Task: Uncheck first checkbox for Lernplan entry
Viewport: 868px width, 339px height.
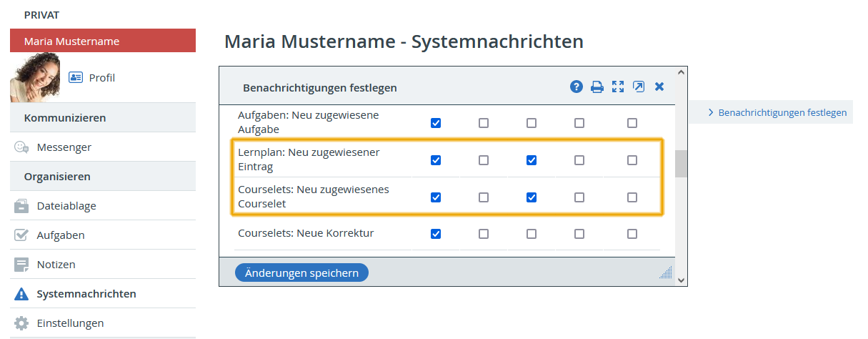Action: click(436, 160)
